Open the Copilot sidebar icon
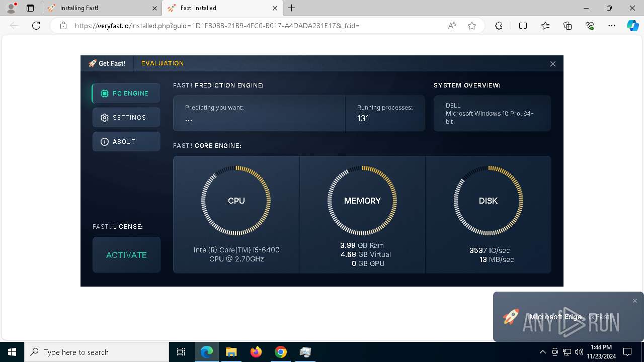This screenshot has width=644, height=362. pyautogui.click(x=632, y=26)
